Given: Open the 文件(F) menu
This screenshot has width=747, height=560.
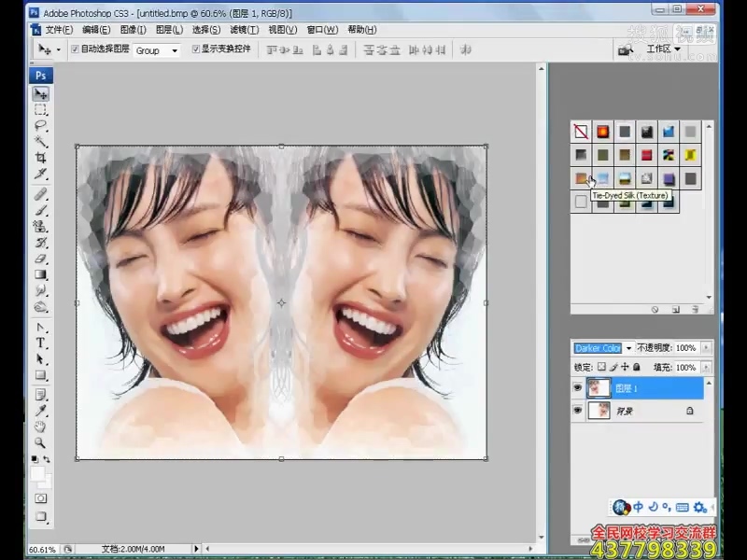Looking at the screenshot, I should tap(59, 30).
